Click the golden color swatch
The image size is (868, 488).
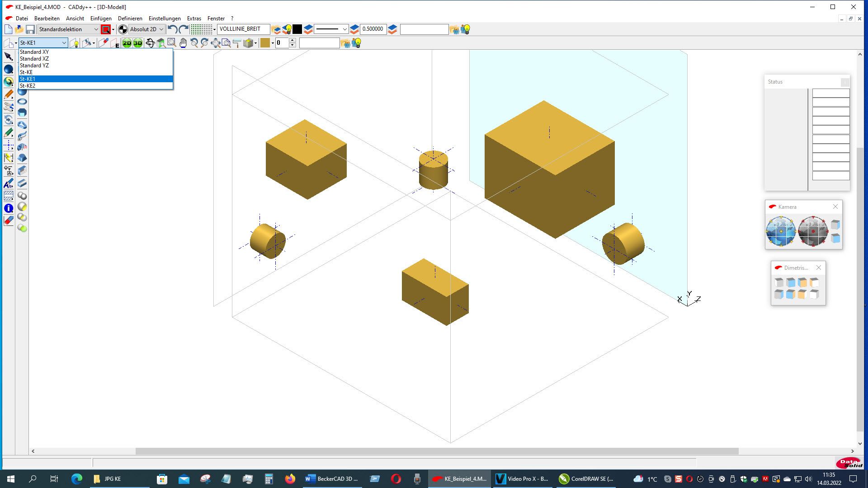click(x=265, y=43)
